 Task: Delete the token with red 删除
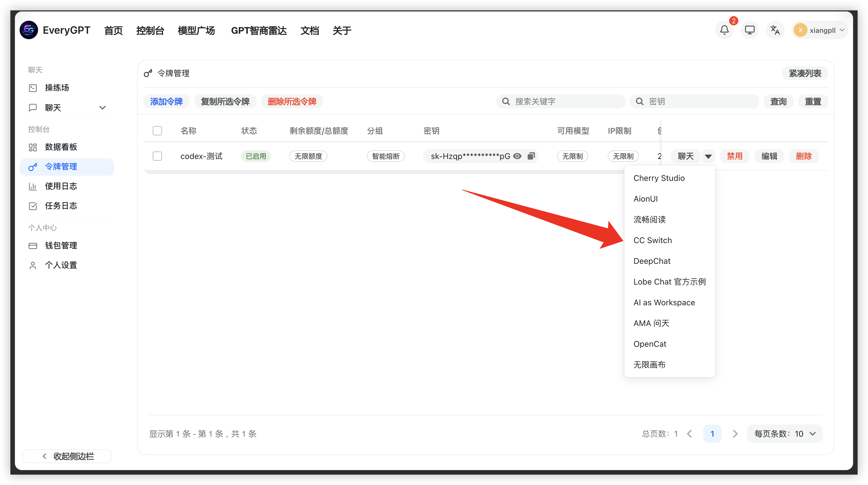click(804, 156)
